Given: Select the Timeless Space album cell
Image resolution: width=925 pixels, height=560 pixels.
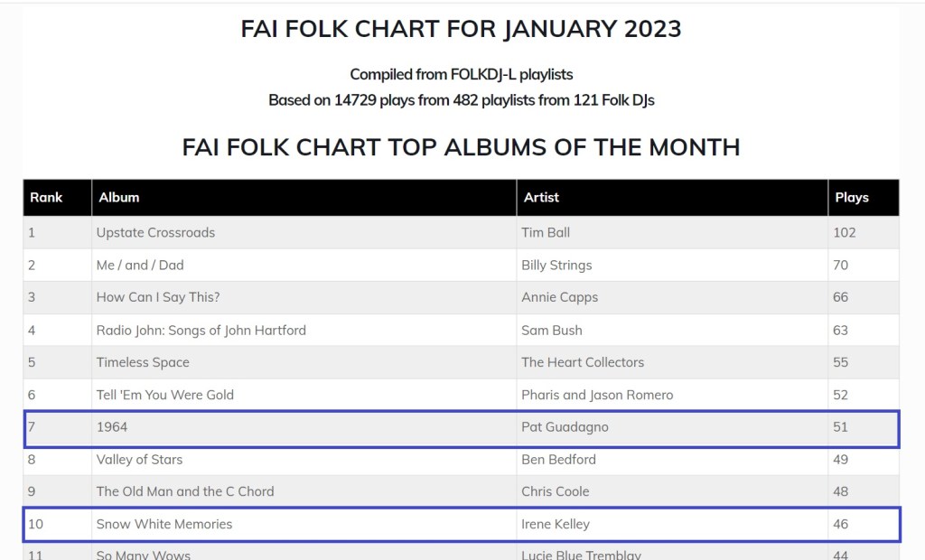Looking at the screenshot, I should click(143, 362).
